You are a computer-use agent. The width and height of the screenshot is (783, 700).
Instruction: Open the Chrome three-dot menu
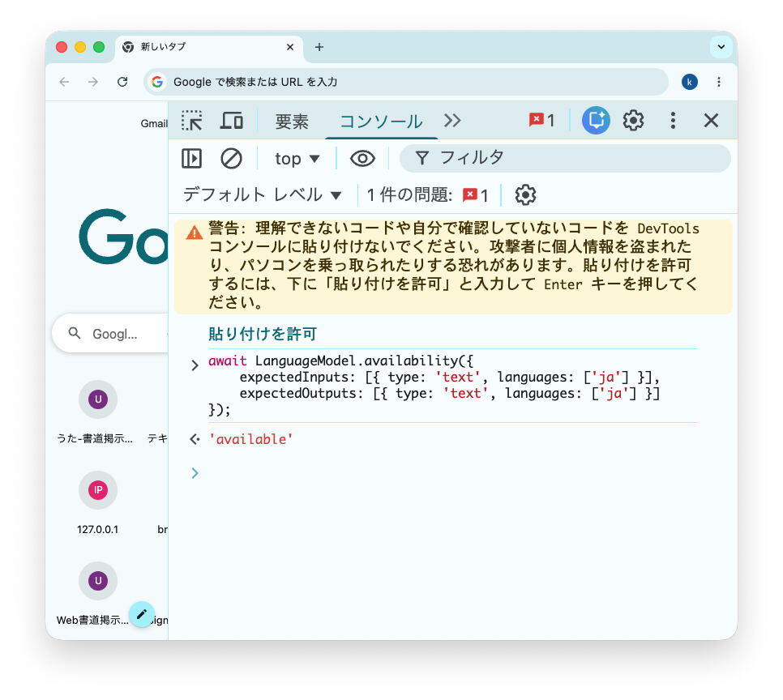[x=719, y=82]
